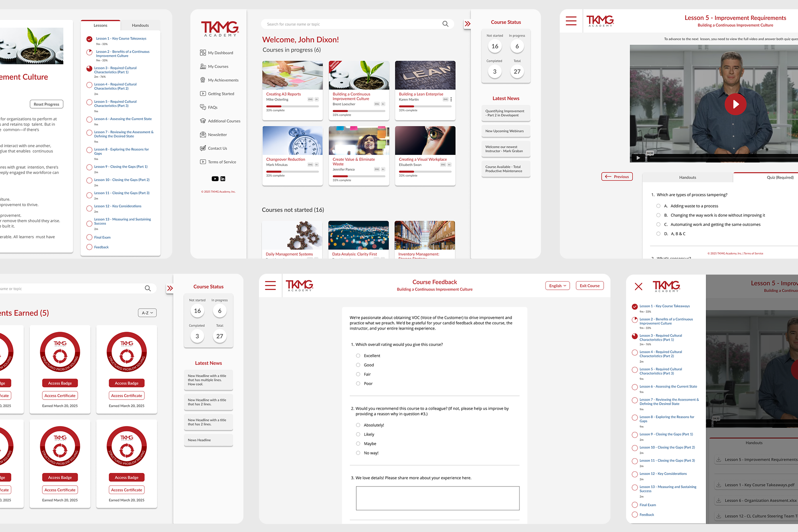The image size is (798, 532).
Task: Switch to the Quiz (Required) tab
Action: point(780,177)
